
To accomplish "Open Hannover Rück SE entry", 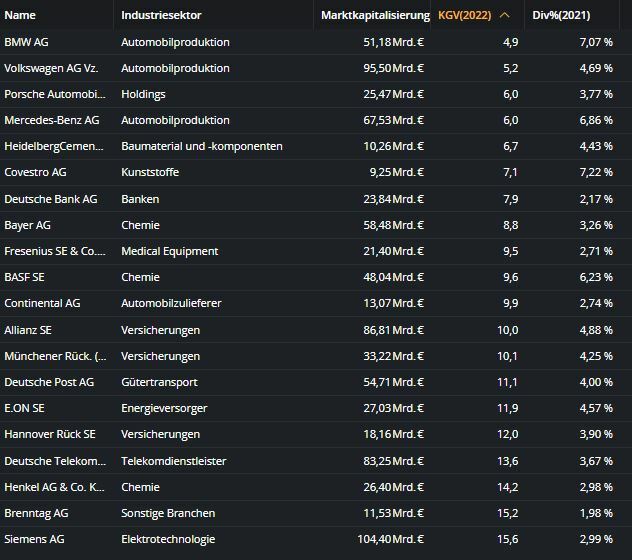I will (x=50, y=434).
